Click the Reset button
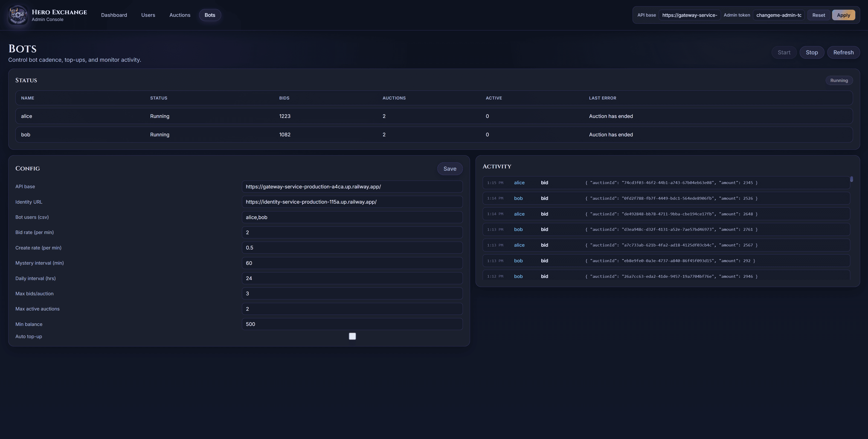 (819, 15)
